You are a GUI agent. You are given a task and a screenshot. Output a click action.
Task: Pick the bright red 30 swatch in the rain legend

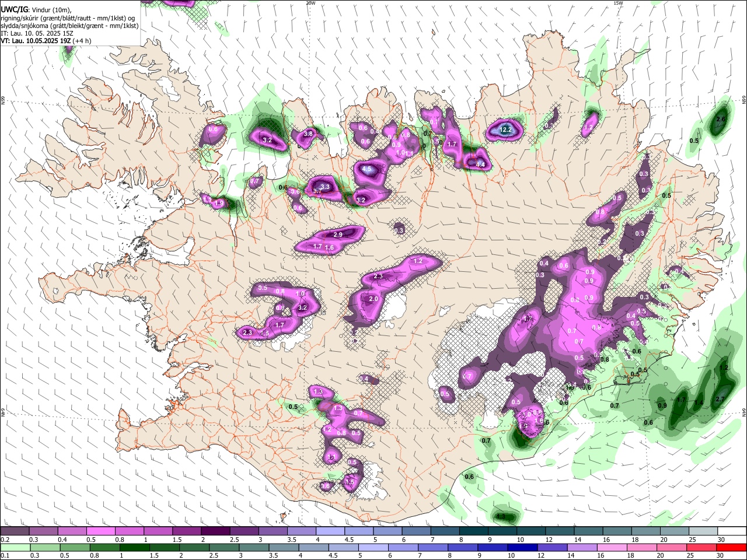732,548
